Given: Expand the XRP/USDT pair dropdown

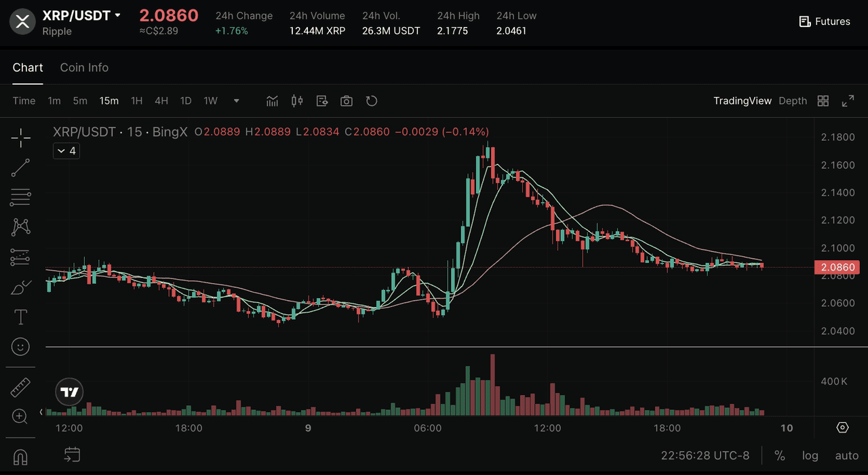Looking at the screenshot, I should [117, 15].
